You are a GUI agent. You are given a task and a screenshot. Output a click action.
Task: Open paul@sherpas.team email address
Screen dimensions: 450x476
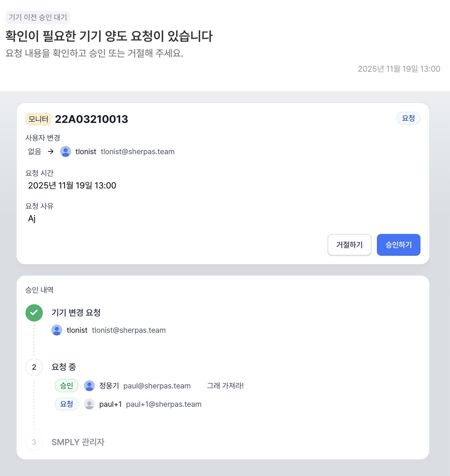click(x=157, y=386)
